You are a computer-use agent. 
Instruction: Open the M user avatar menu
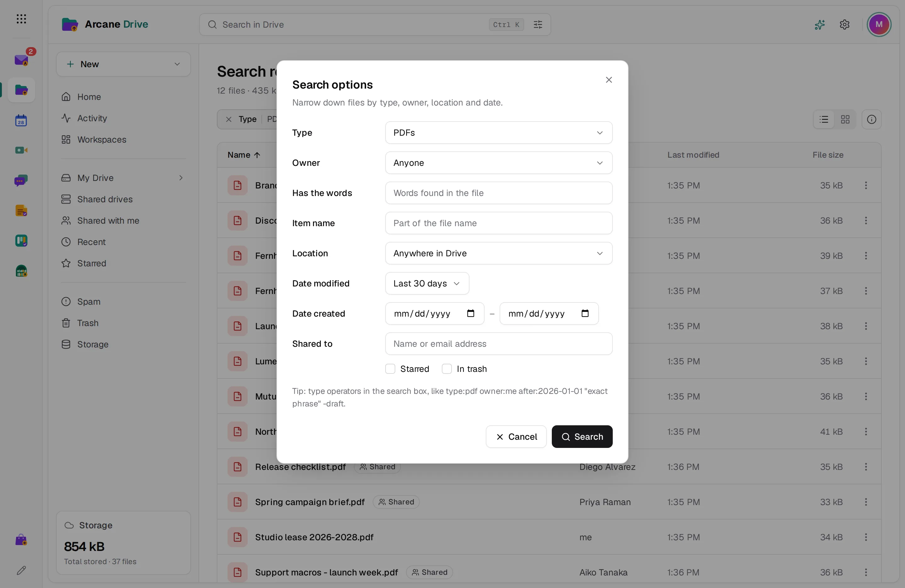pos(879,25)
